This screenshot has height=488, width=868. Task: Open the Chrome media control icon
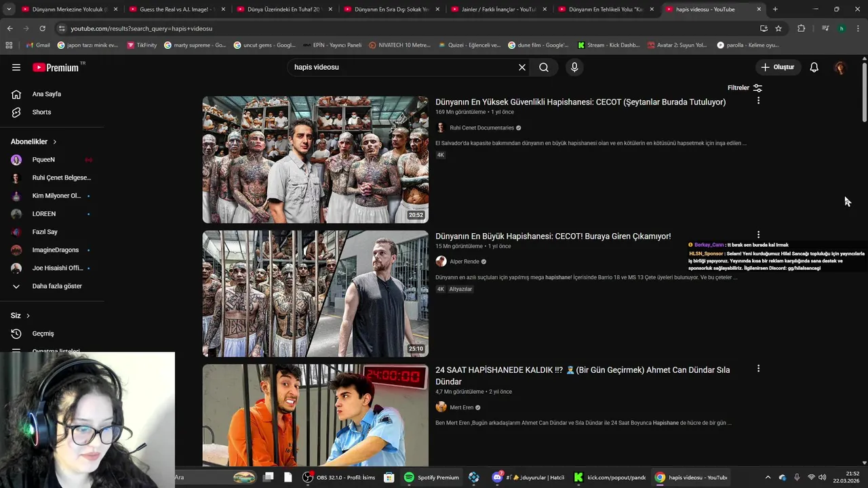(825, 28)
